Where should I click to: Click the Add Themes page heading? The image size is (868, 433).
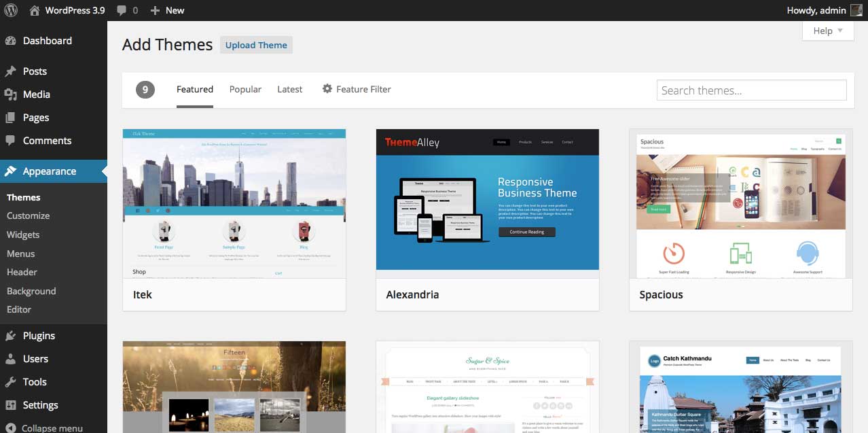[168, 45]
